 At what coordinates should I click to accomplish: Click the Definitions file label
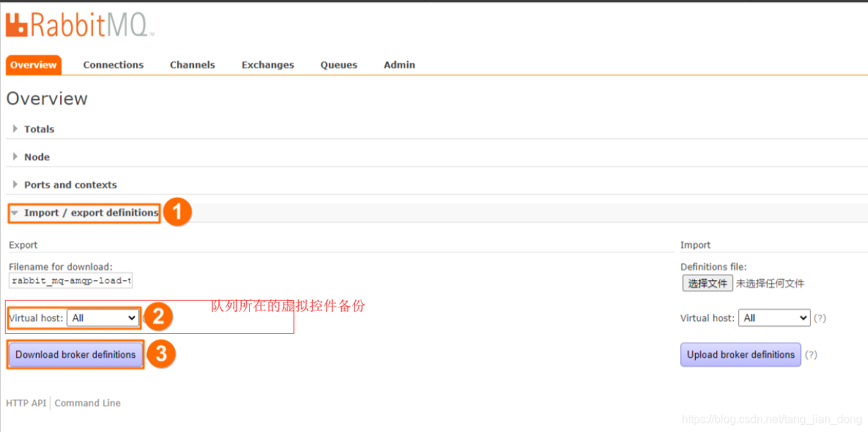tap(713, 267)
